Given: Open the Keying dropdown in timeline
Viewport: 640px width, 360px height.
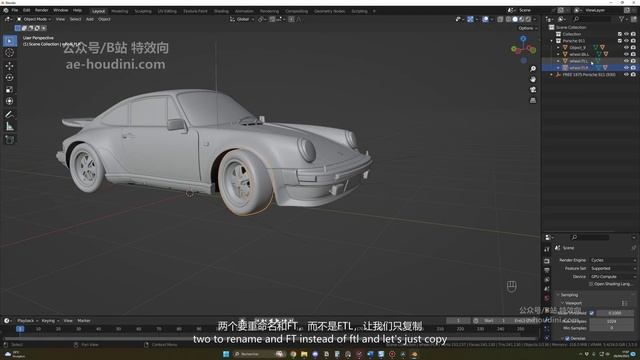Looking at the screenshot, I should (x=50, y=321).
